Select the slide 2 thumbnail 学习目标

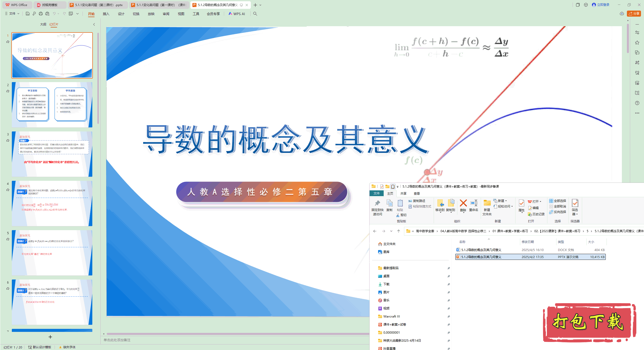[x=52, y=105]
